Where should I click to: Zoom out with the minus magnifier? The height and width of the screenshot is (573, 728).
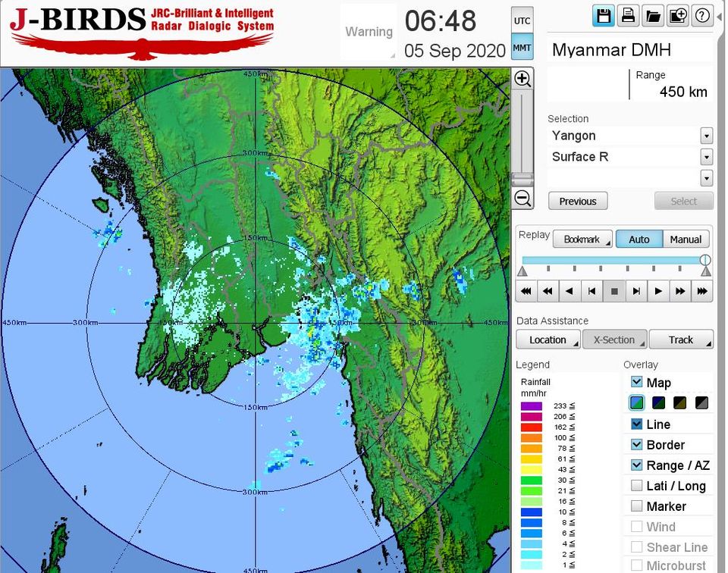[x=522, y=199]
